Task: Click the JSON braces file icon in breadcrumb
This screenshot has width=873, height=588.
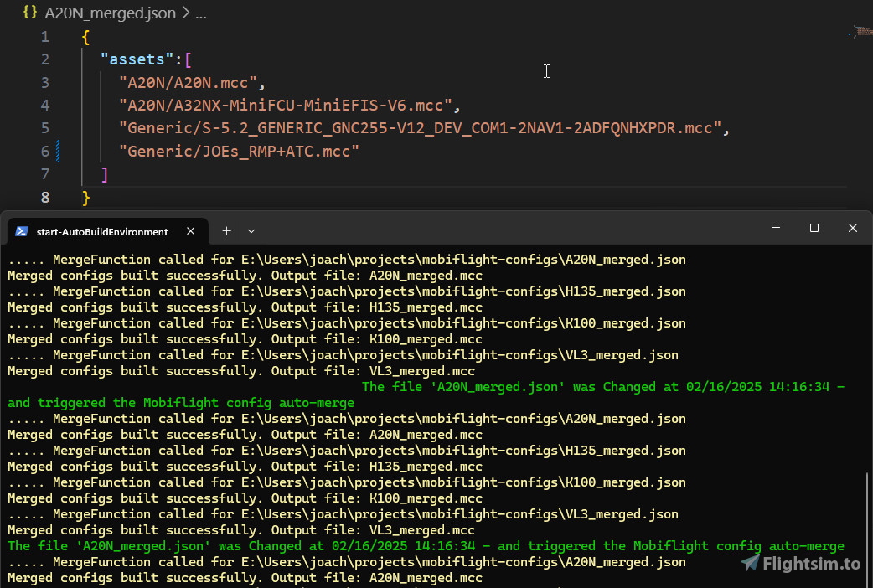Action: point(30,13)
